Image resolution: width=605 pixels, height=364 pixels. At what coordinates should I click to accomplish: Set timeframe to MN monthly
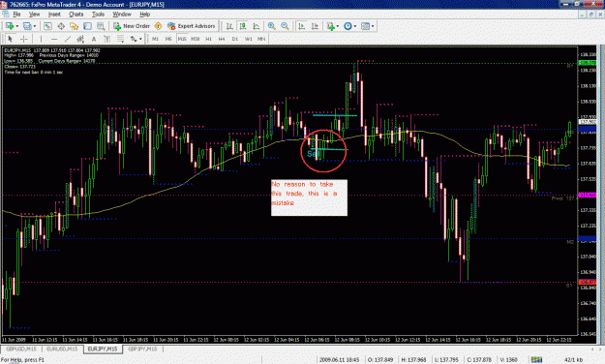pos(261,39)
